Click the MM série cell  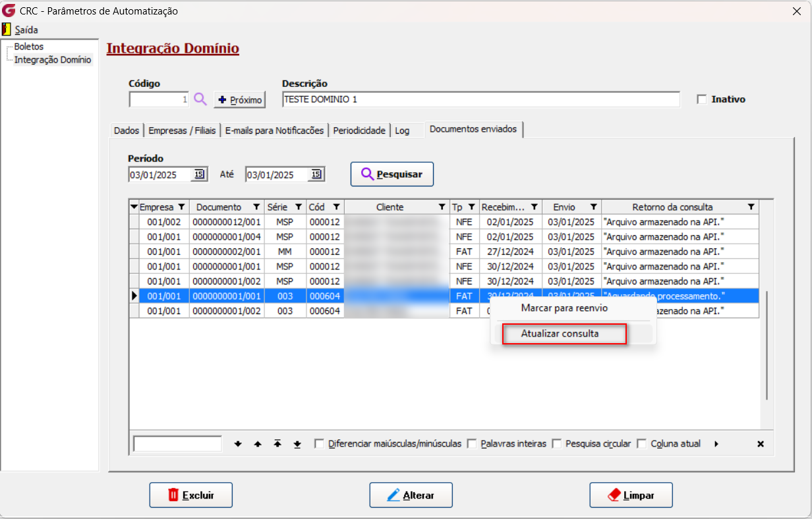click(x=285, y=252)
